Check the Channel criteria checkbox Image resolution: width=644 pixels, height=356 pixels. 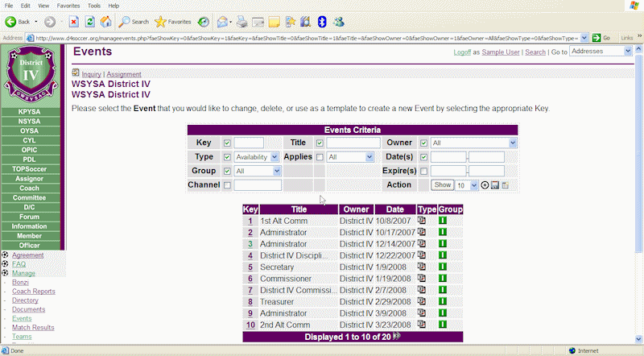tap(227, 185)
